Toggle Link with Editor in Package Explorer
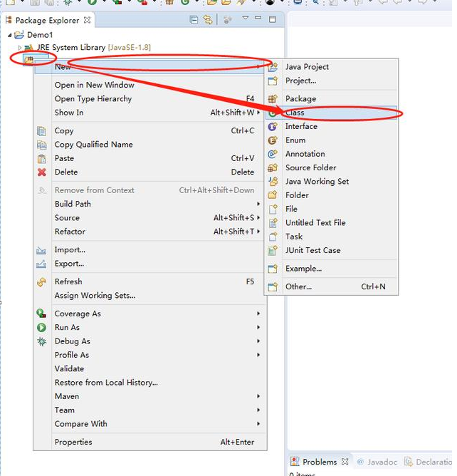Viewport: 457px width, 476px height. [208, 20]
